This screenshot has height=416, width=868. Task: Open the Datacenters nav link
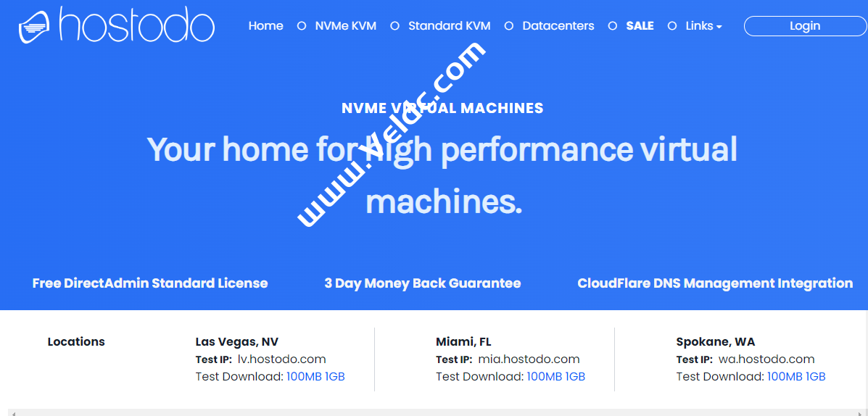[558, 26]
